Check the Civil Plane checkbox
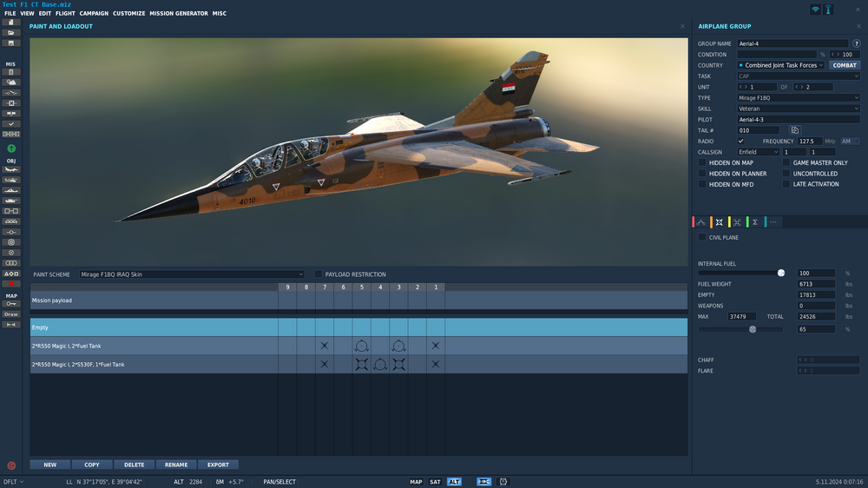The width and height of the screenshot is (868, 488). click(702, 237)
